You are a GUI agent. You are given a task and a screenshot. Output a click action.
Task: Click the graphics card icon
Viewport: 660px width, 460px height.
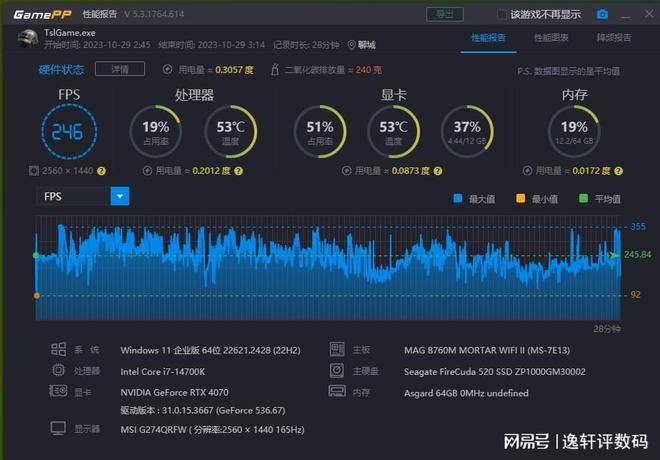[58, 391]
